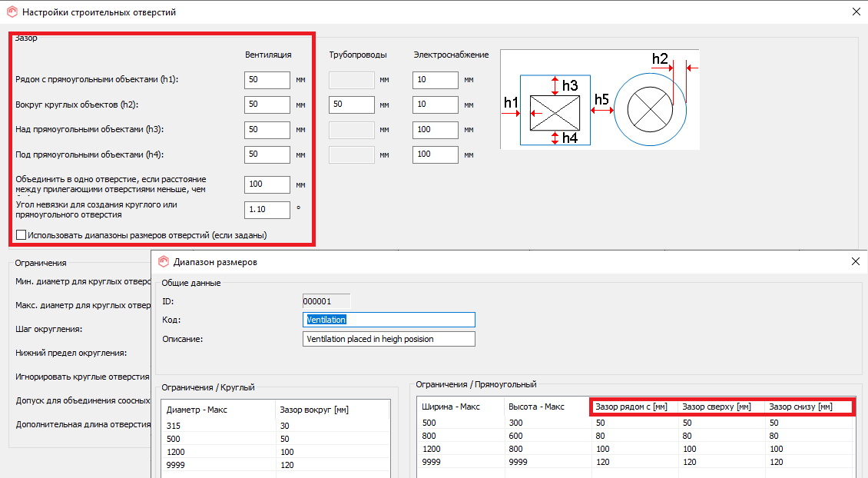The image size is (868, 478).
Task: Click Электроснабжение h3 clearance field
Action: (435, 129)
